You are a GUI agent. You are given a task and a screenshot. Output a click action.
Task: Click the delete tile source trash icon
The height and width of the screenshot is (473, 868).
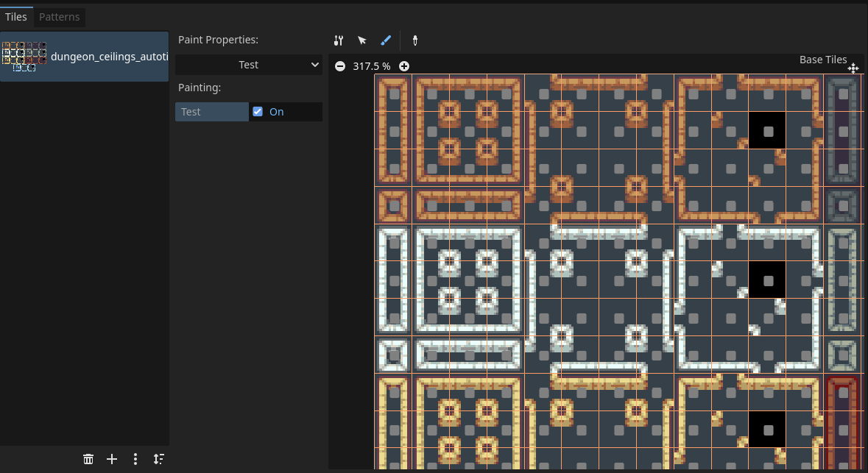coord(88,459)
